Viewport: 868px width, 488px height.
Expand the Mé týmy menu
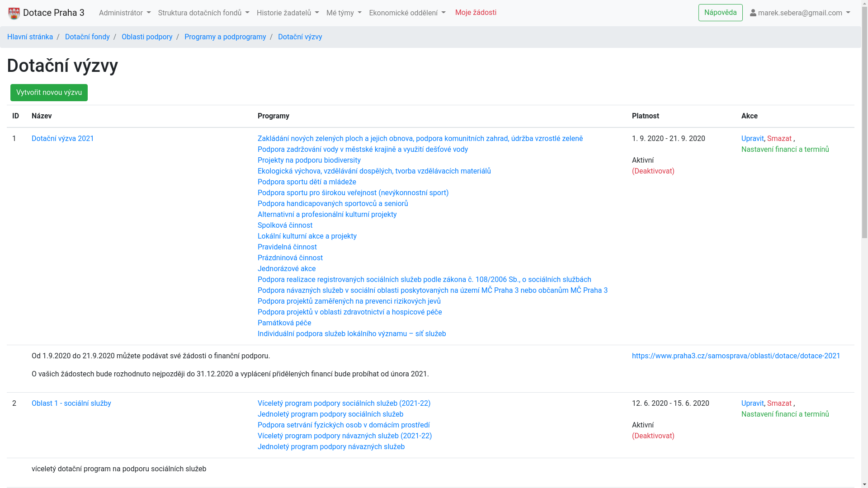(x=344, y=13)
